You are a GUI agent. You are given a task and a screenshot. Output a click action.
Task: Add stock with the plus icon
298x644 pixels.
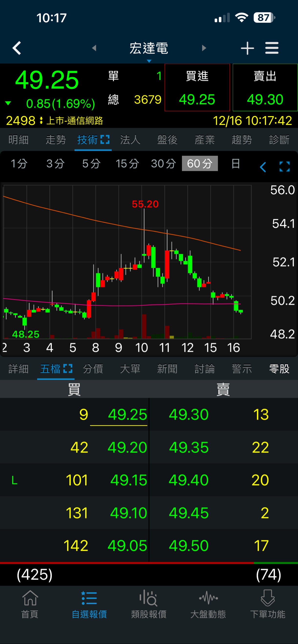pyautogui.click(x=247, y=48)
